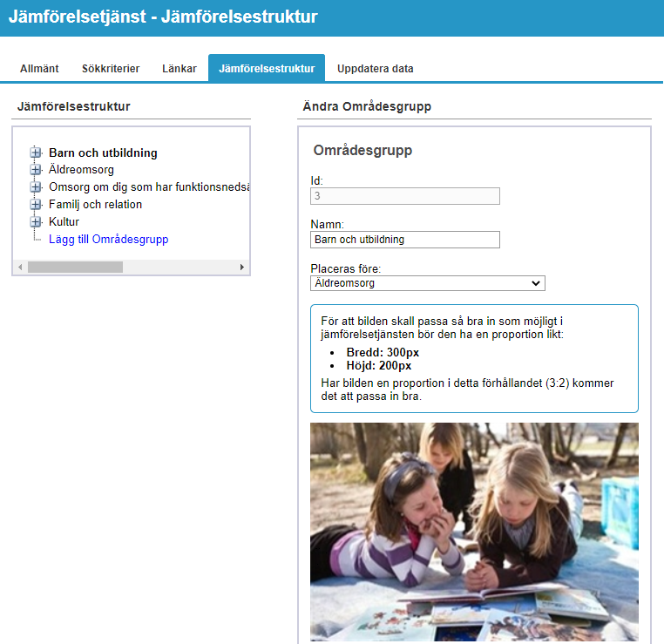Select Kultur in the tree
664x644 pixels.
64,222
